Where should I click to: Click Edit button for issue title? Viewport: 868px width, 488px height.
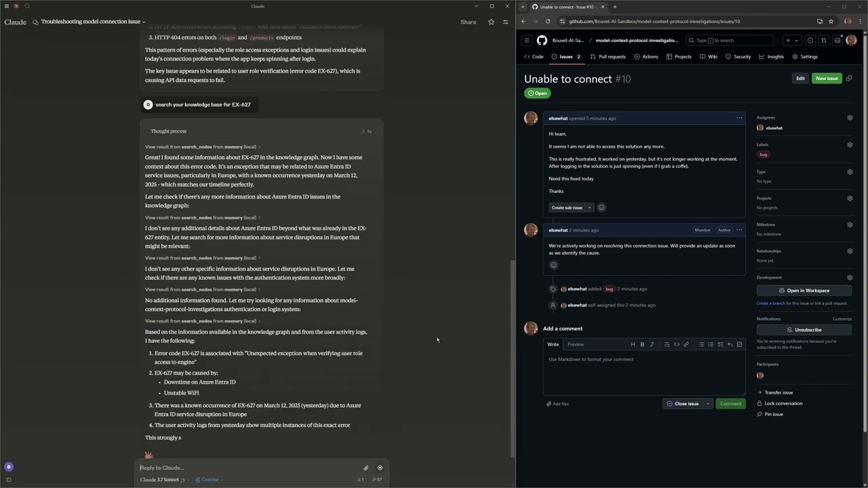[800, 79]
